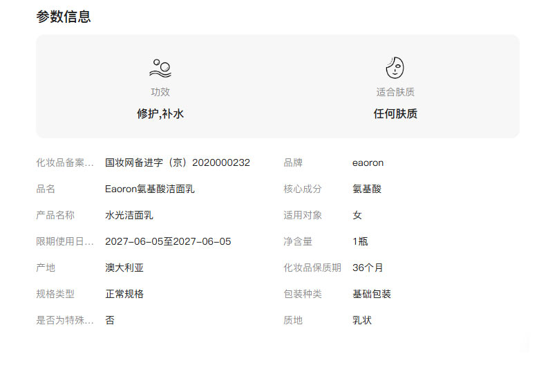The height and width of the screenshot is (392, 557).
Task: Click the 水光洁面乳 product title value
Action: coord(129,215)
